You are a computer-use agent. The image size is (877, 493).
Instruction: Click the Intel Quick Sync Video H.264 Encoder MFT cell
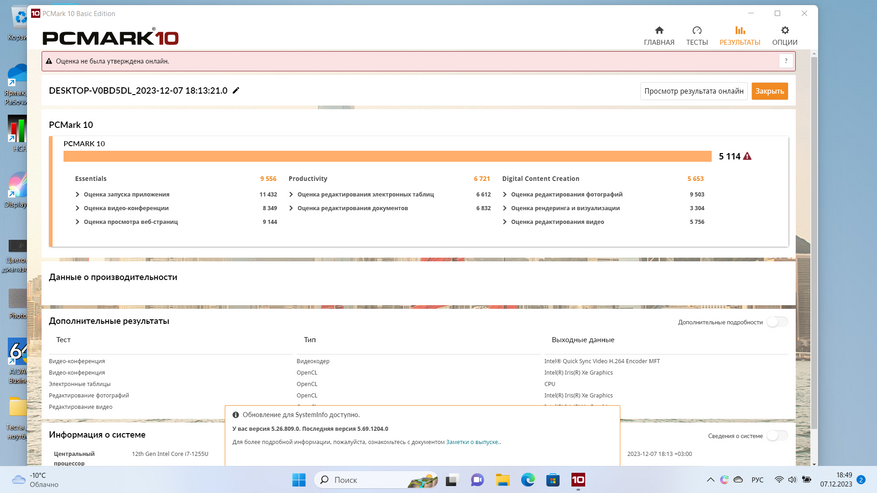click(x=602, y=361)
